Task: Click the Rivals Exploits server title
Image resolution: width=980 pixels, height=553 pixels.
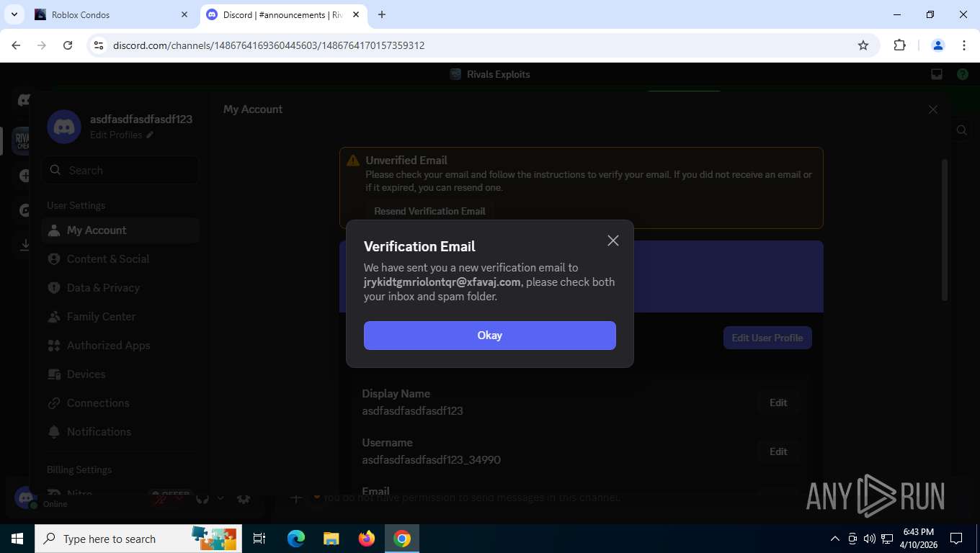Action: pos(498,74)
